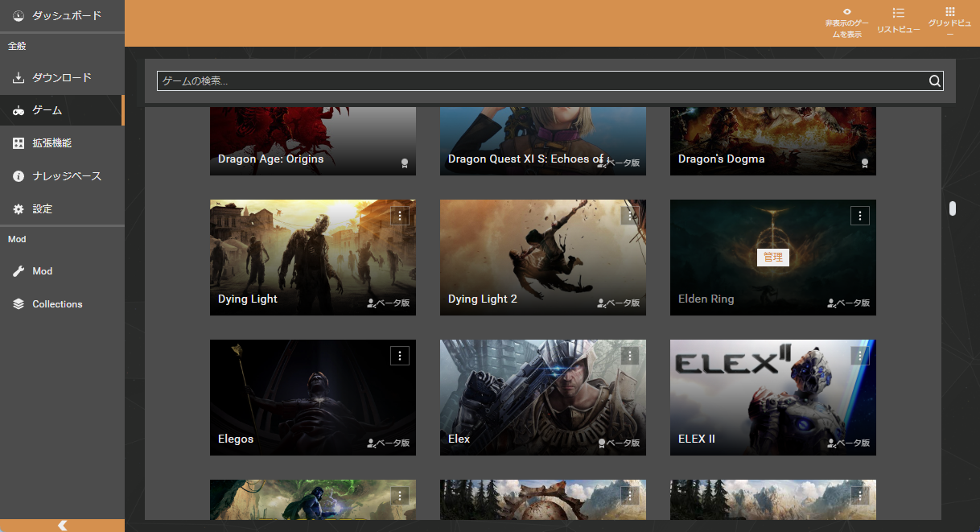
Task: Switch to grid view
Action: [949, 18]
